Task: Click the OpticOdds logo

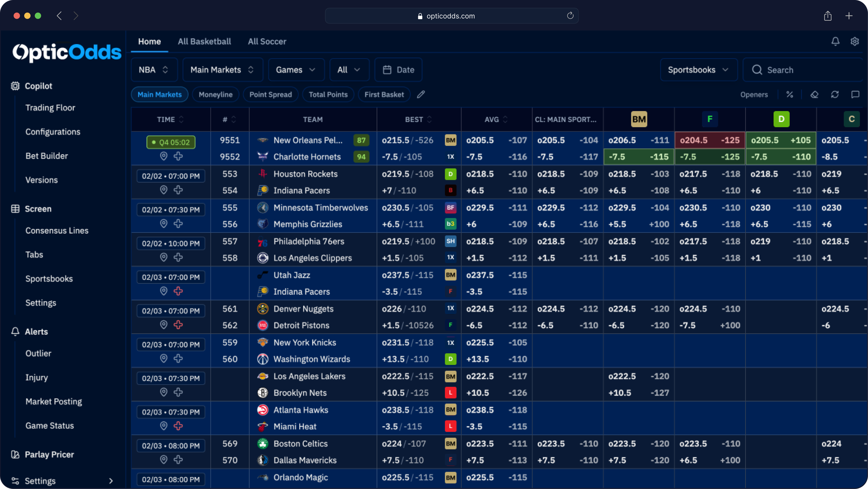Action: pyautogui.click(x=67, y=53)
